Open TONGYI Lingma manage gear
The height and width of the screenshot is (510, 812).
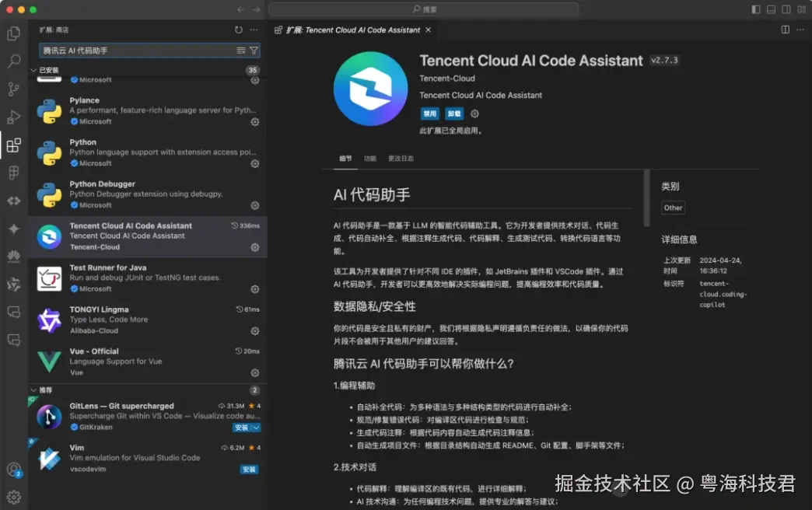coord(255,331)
